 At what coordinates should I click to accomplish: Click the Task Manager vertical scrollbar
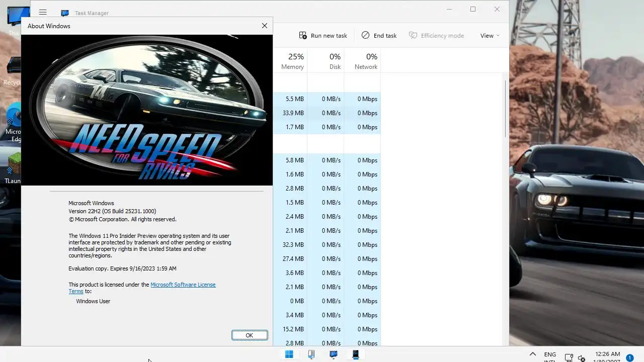pos(505,108)
